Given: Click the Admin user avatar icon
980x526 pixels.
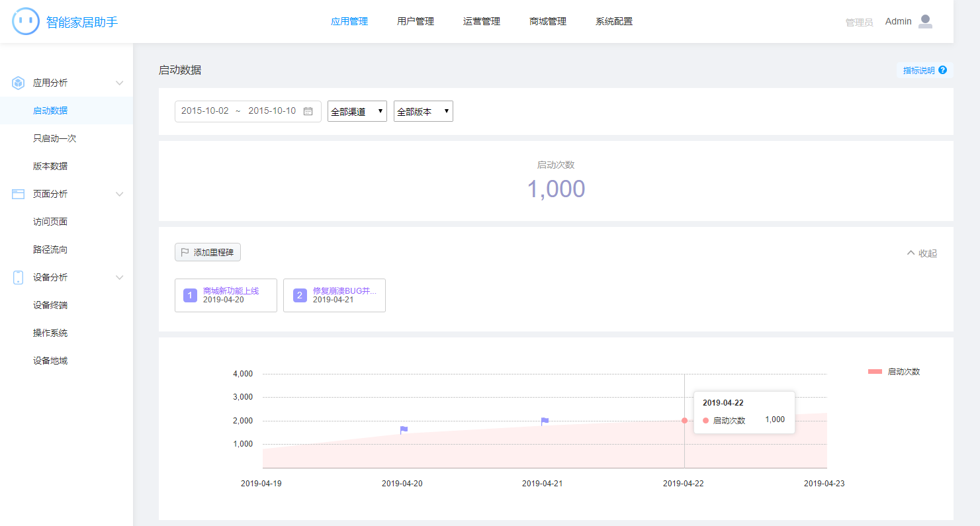Looking at the screenshot, I should [x=925, y=21].
